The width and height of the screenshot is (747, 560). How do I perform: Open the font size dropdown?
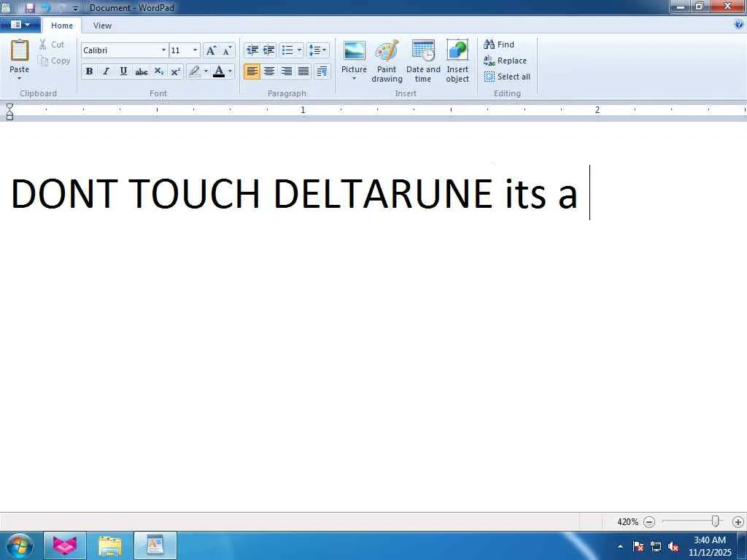click(x=195, y=50)
